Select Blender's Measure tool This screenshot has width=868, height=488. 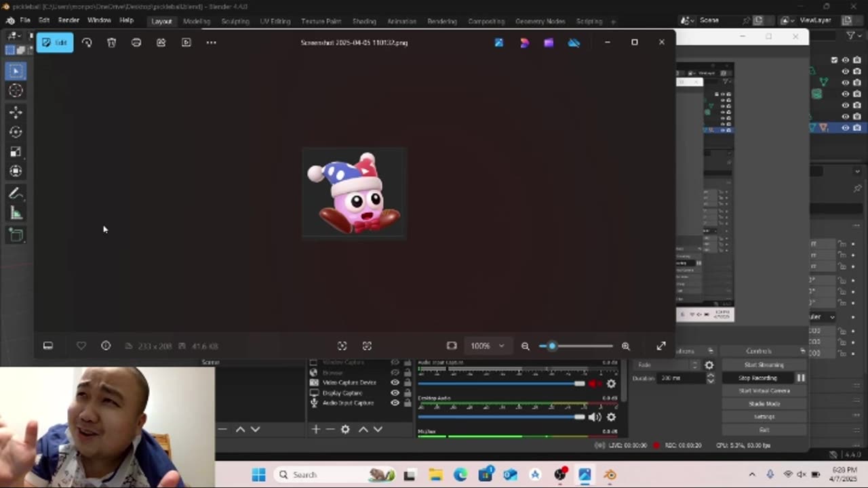[16, 214]
